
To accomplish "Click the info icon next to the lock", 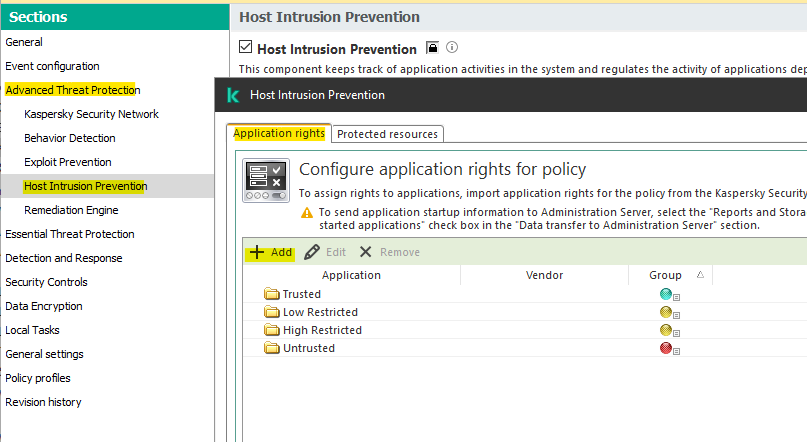I will pos(452,48).
